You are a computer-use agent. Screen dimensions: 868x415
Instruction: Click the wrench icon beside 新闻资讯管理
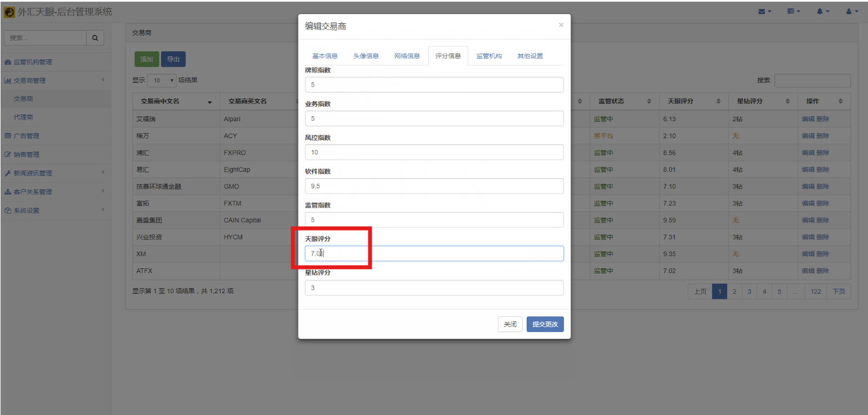(x=8, y=173)
